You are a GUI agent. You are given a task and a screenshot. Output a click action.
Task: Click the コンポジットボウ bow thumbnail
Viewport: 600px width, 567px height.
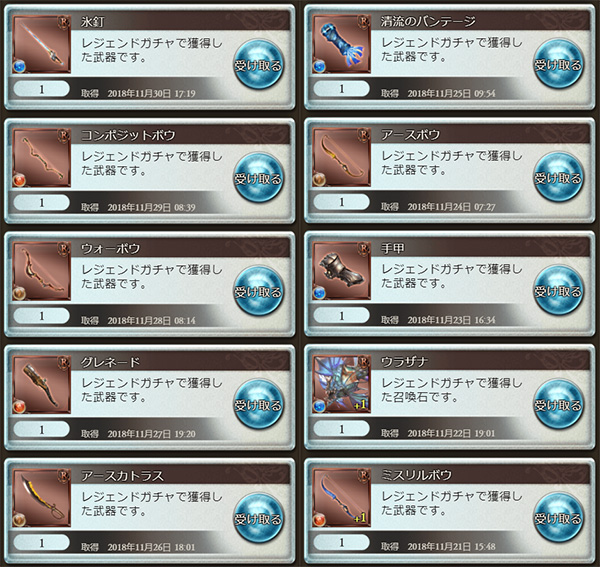pos(42,158)
